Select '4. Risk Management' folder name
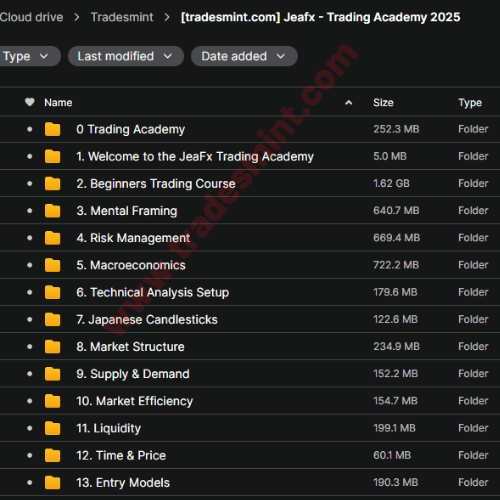The width and height of the screenshot is (500, 500). pyautogui.click(x=133, y=238)
